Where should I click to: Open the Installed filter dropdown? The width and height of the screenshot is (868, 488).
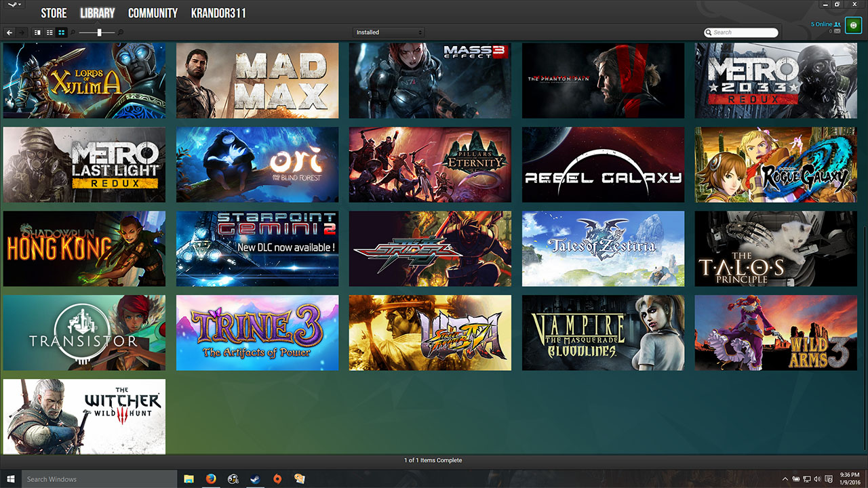pos(389,33)
